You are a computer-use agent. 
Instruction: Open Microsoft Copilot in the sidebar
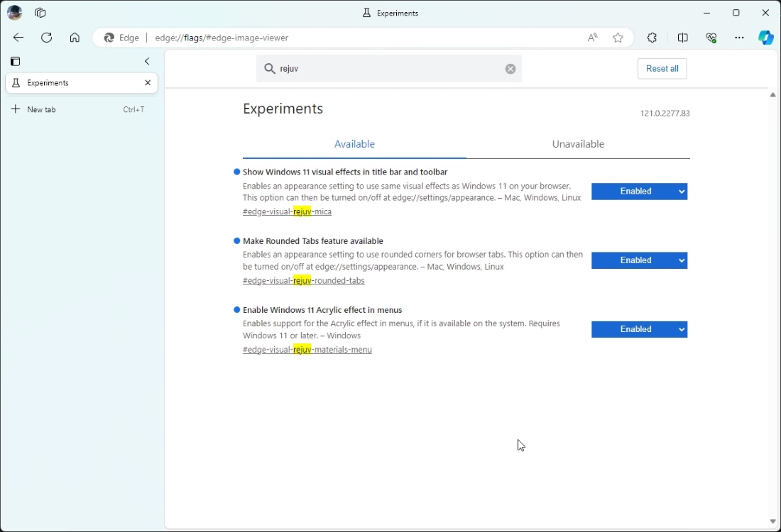pos(766,38)
